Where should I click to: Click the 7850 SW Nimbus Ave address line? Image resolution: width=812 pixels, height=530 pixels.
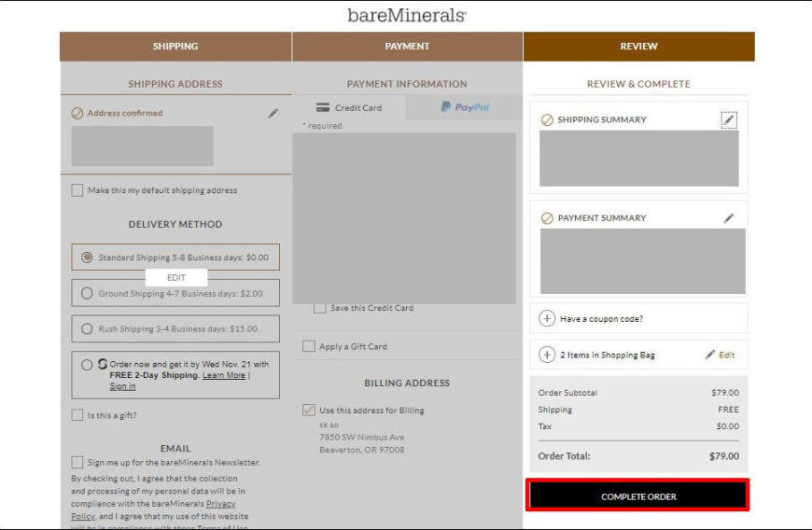click(361, 438)
